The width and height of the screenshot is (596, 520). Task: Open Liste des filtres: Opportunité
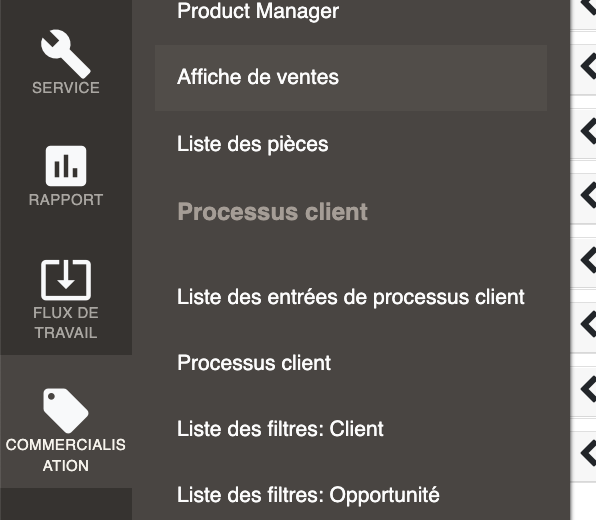tap(308, 495)
